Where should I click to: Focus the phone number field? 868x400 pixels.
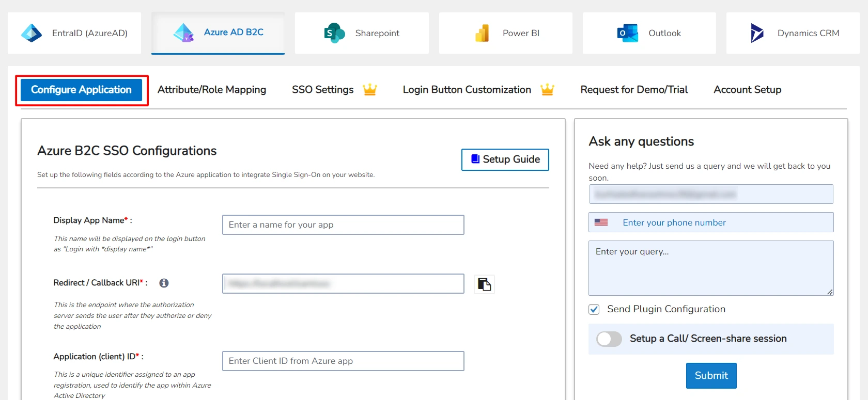point(711,222)
